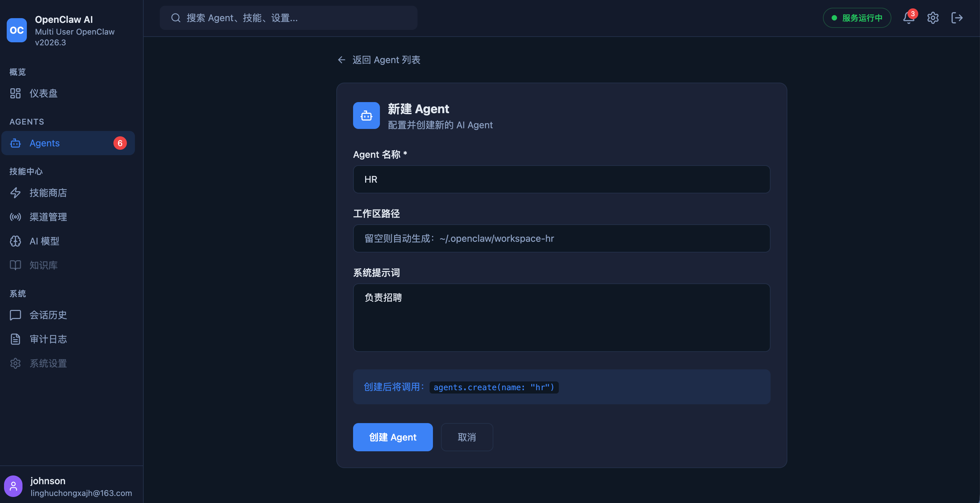
Task: Click the lightning bolt skill store icon
Action: (15, 193)
